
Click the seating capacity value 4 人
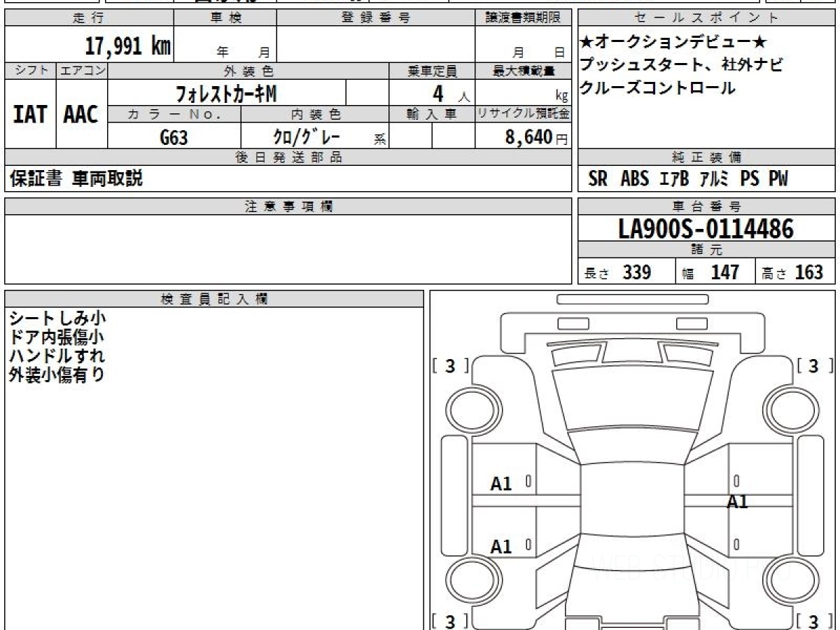(452, 93)
